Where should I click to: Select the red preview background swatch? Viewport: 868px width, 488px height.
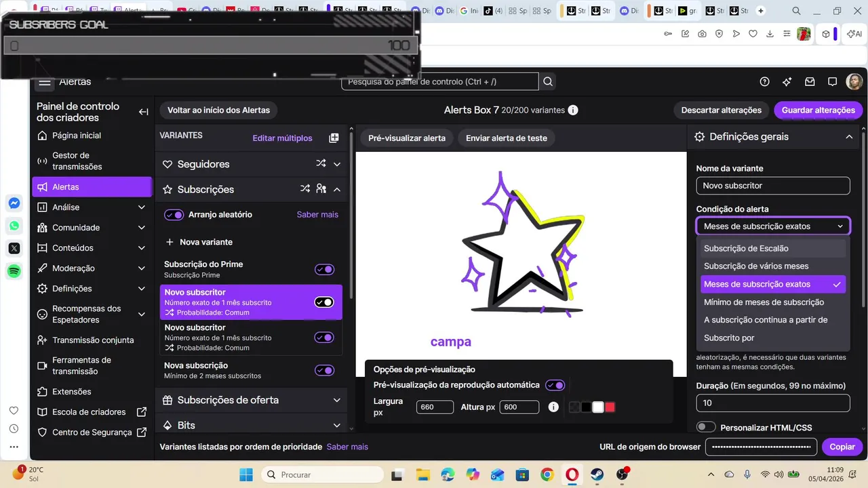(610, 407)
